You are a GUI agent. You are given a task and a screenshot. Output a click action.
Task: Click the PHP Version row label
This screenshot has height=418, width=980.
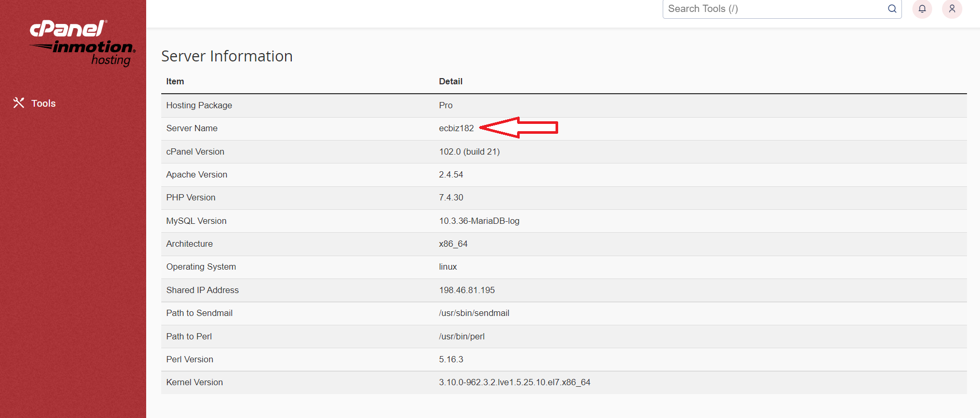[190, 198]
